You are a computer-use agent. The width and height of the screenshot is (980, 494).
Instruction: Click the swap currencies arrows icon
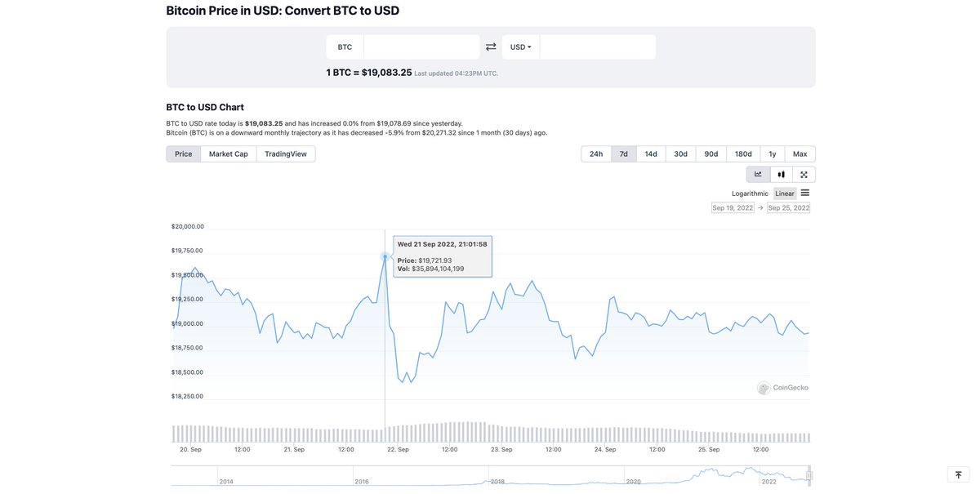coord(491,47)
